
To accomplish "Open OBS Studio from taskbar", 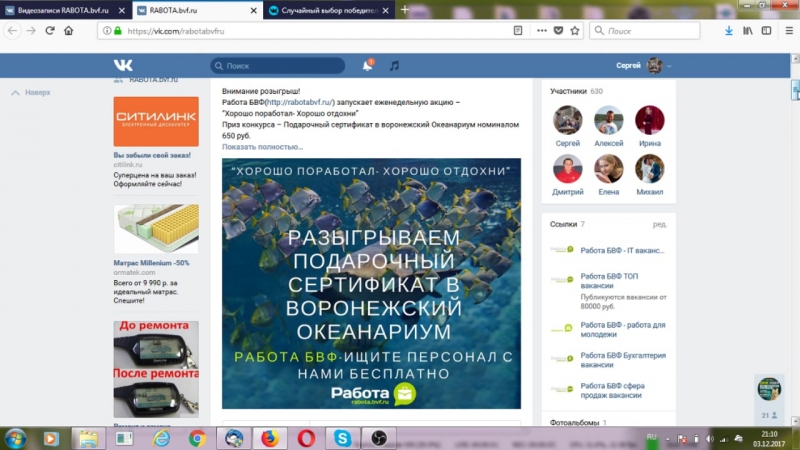I will pos(379,438).
